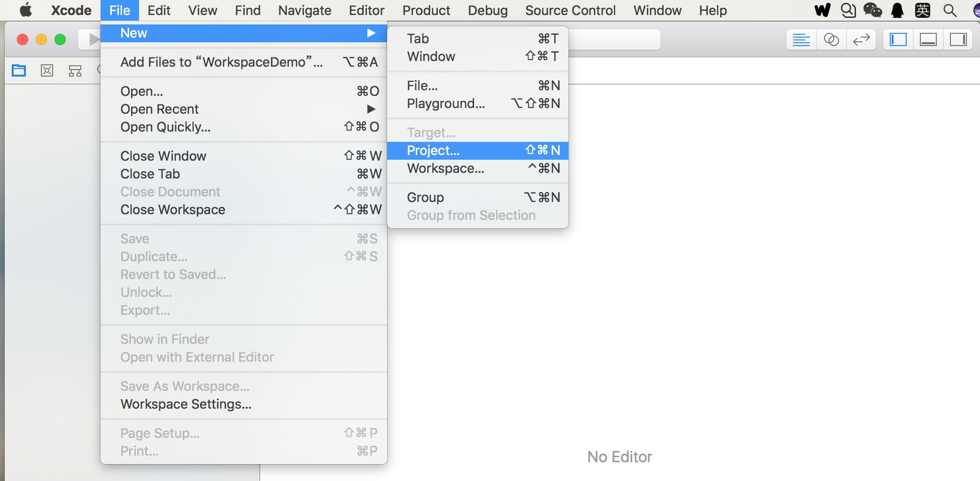
Task: Expand the New submenu item
Action: (244, 33)
